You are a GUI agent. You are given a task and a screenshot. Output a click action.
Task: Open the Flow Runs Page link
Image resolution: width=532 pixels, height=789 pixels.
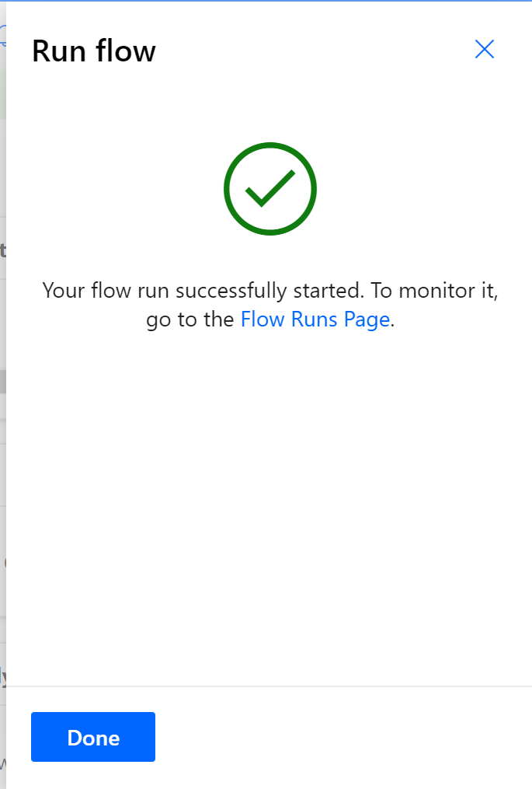tap(315, 319)
